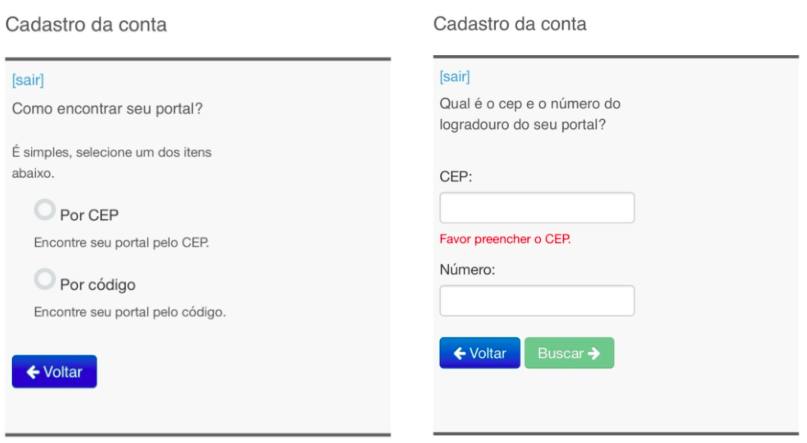Click the 'CEP:' field label

[456, 177]
